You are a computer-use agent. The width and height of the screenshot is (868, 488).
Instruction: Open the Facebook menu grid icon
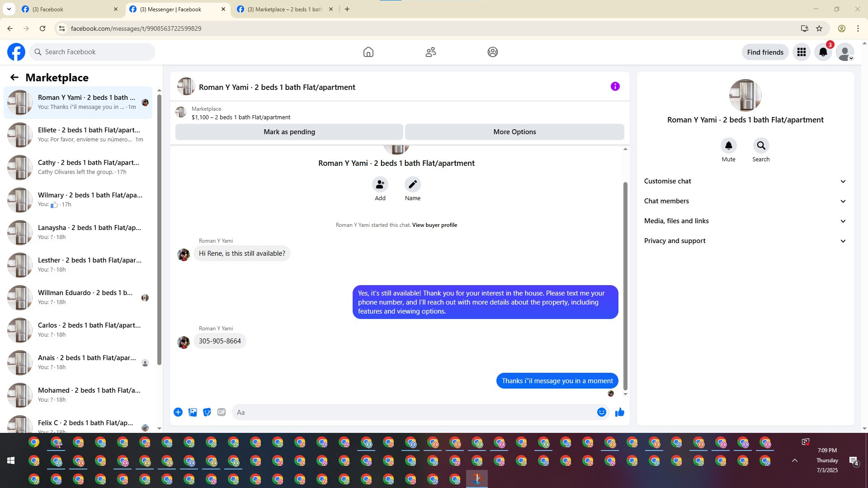[801, 52]
